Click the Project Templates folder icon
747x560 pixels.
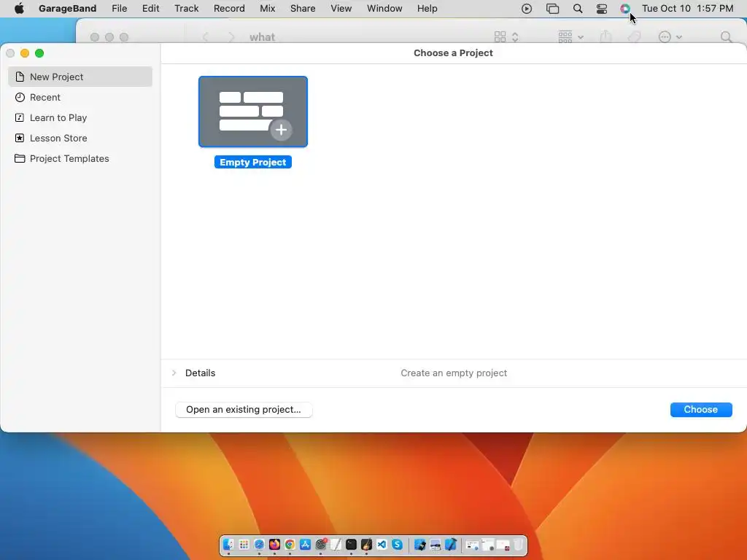tap(20, 158)
